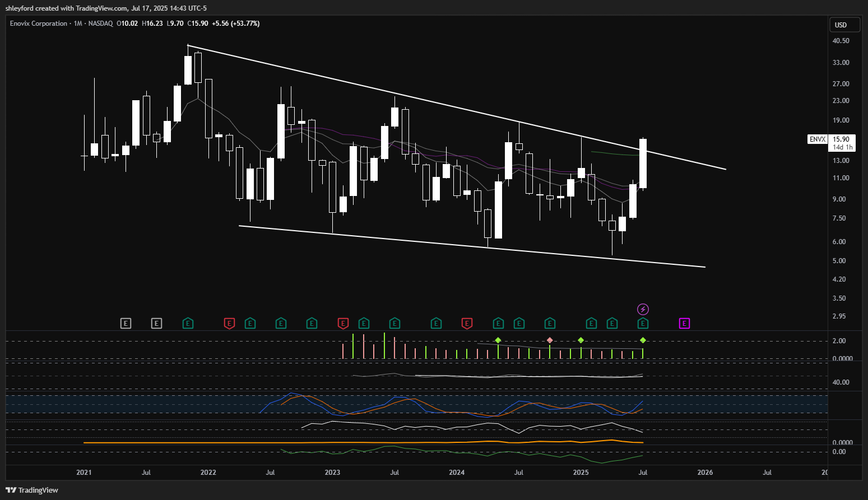Click the 33.00 price scale label
The width and height of the screenshot is (868, 500).
click(841, 63)
